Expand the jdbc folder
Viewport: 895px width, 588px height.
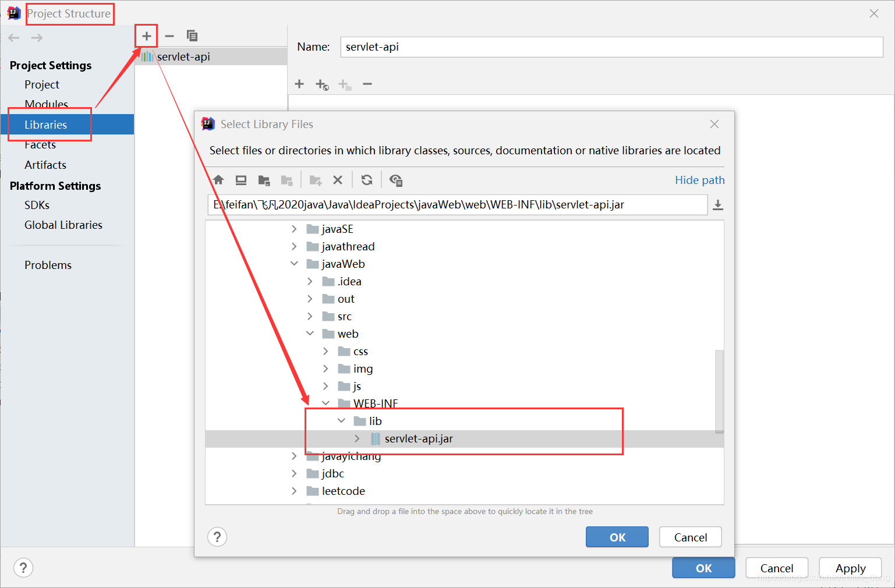(294, 473)
